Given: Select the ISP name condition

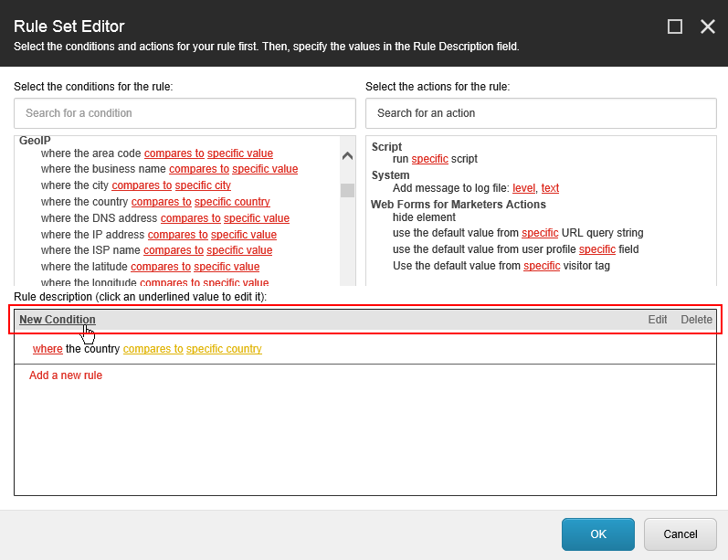Looking at the screenshot, I should point(91,250).
